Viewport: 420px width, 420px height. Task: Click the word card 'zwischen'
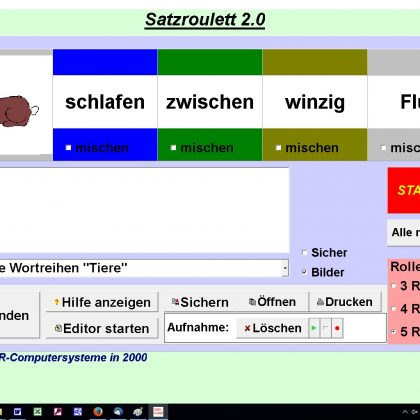click(210, 102)
